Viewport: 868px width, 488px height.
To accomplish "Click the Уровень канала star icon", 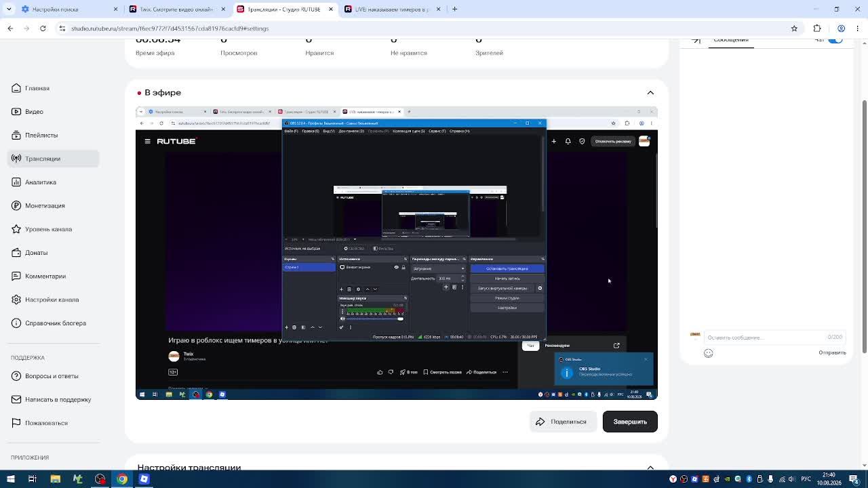I will click(16, 229).
